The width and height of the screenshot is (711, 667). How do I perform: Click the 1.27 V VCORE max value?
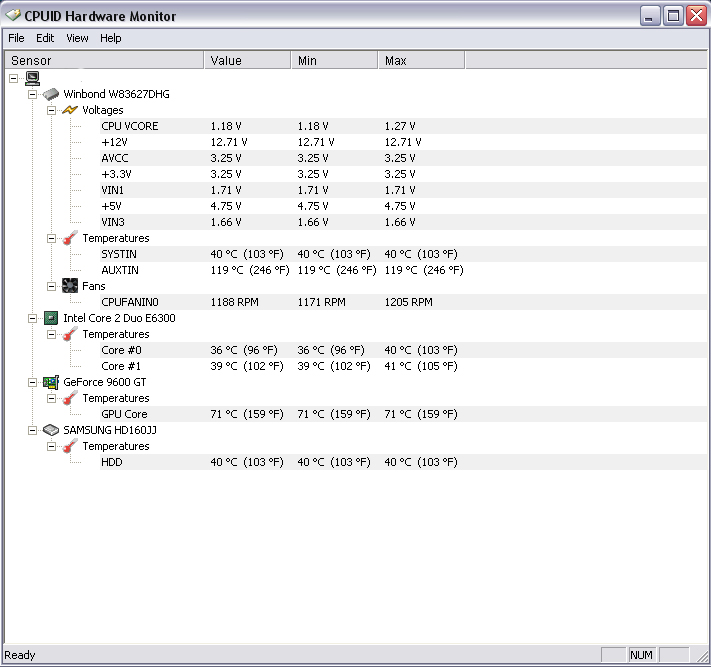tap(400, 126)
